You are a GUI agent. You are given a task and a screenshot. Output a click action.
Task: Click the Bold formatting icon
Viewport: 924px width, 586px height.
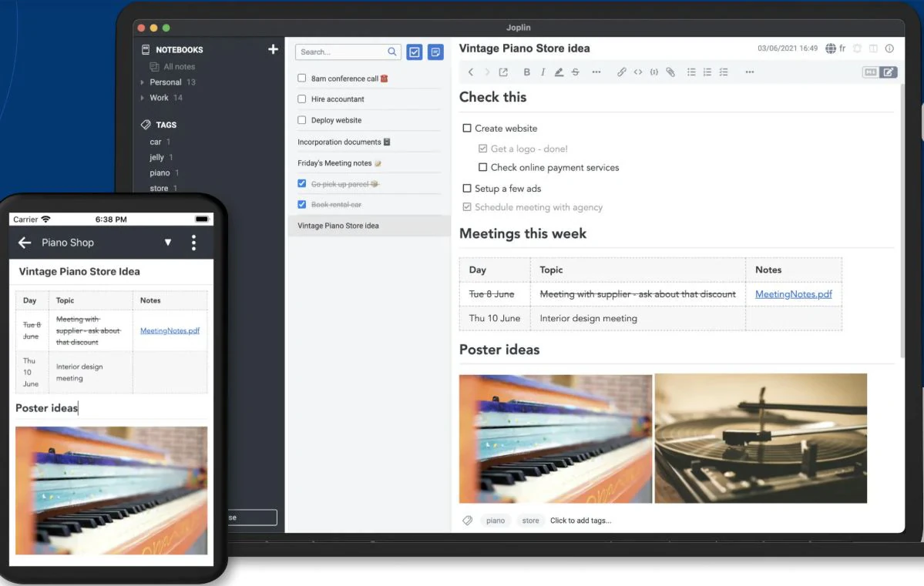point(526,72)
